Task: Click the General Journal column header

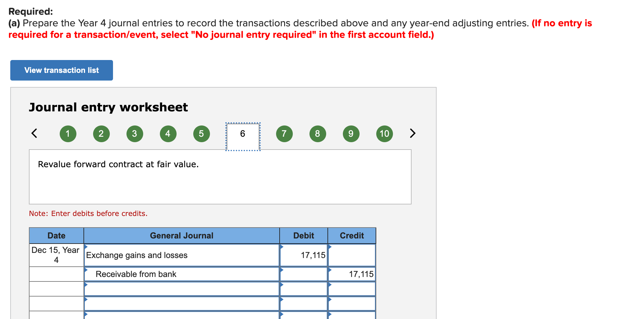Action: [x=182, y=236]
